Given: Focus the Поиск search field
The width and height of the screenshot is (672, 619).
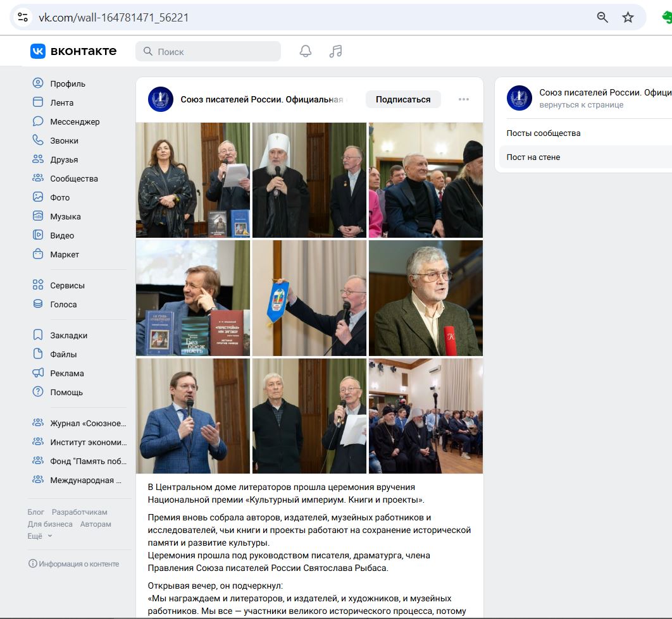Looking at the screenshot, I should [x=208, y=51].
